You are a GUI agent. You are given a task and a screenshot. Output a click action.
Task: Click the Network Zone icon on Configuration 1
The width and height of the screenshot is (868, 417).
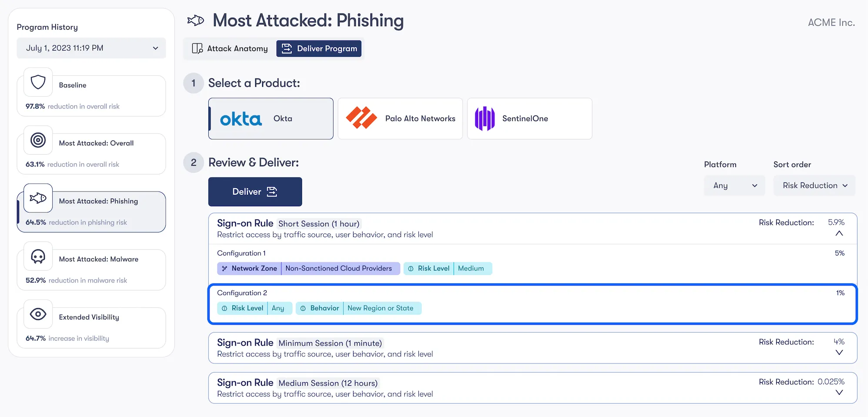224,268
